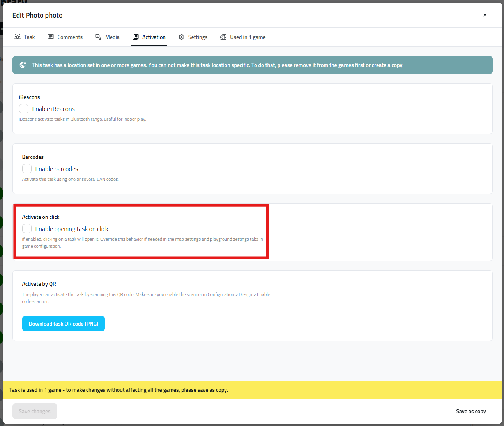Click the 'Activate by QR' section heading
The height and width of the screenshot is (426, 504).
coord(39,284)
